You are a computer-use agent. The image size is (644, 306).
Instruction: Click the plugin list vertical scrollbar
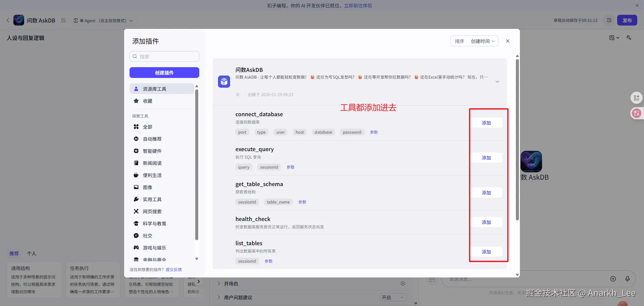tap(517, 140)
